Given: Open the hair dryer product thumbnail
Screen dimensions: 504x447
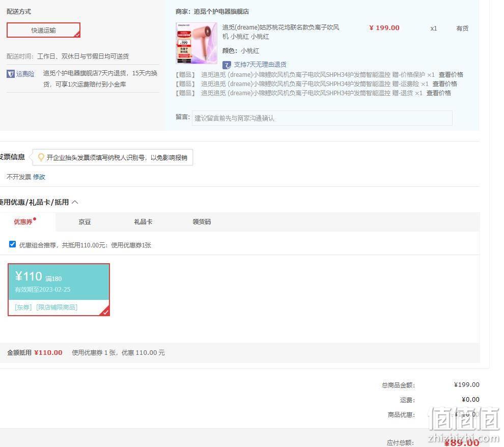Looking at the screenshot, I should point(197,43).
